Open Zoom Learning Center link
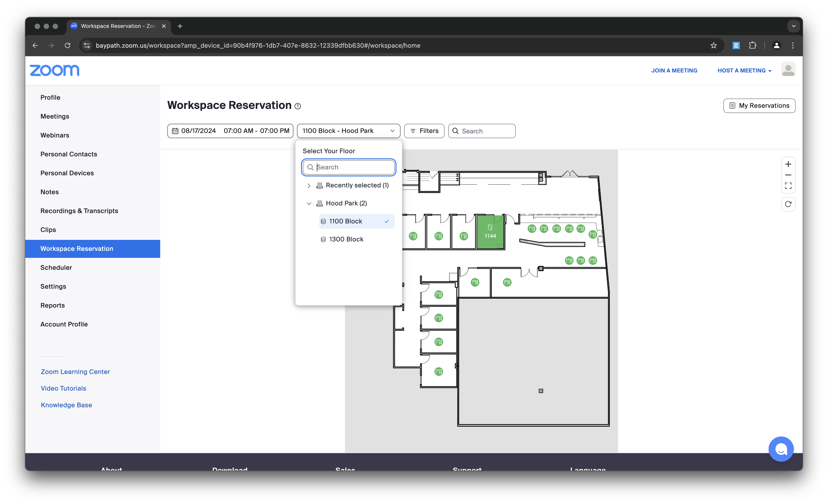The image size is (828, 504). (75, 372)
